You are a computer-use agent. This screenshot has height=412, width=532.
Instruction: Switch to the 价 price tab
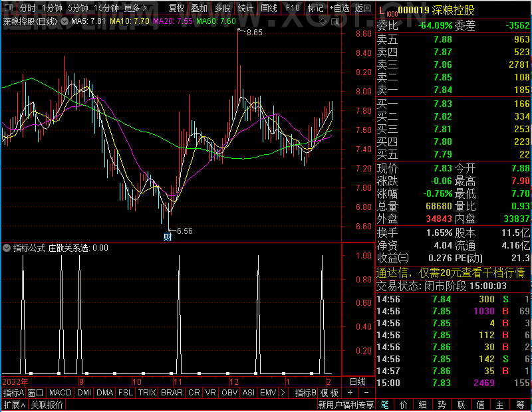pyautogui.click(x=404, y=405)
